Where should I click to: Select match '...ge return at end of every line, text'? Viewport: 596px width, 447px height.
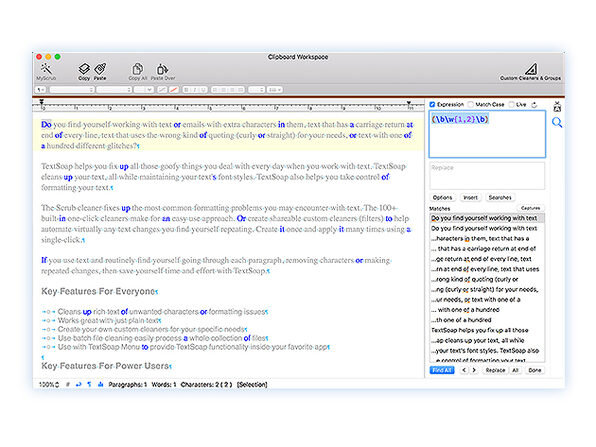(x=487, y=259)
